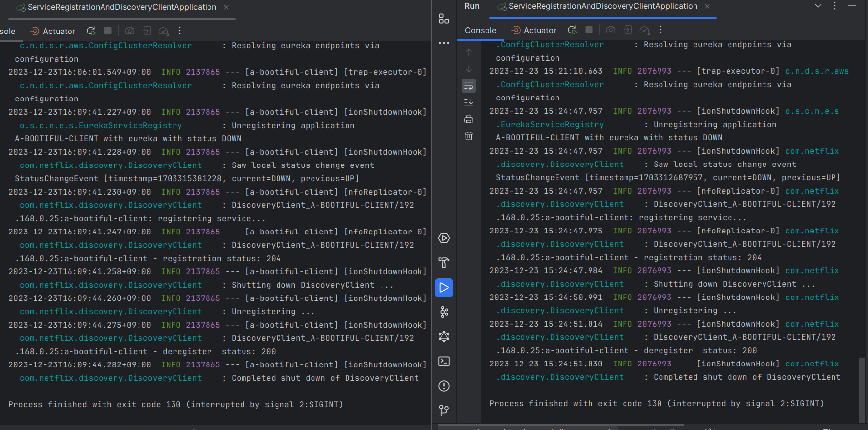Select the Console tab in the right window
Viewport: 868px width, 430px height.
point(481,31)
